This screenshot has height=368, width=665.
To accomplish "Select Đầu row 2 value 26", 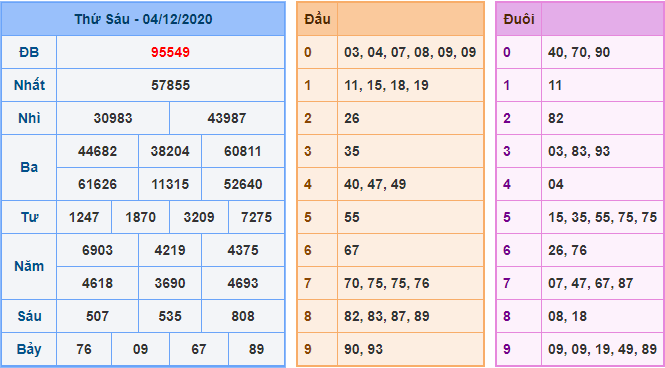I will pyautogui.click(x=352, y=118).
